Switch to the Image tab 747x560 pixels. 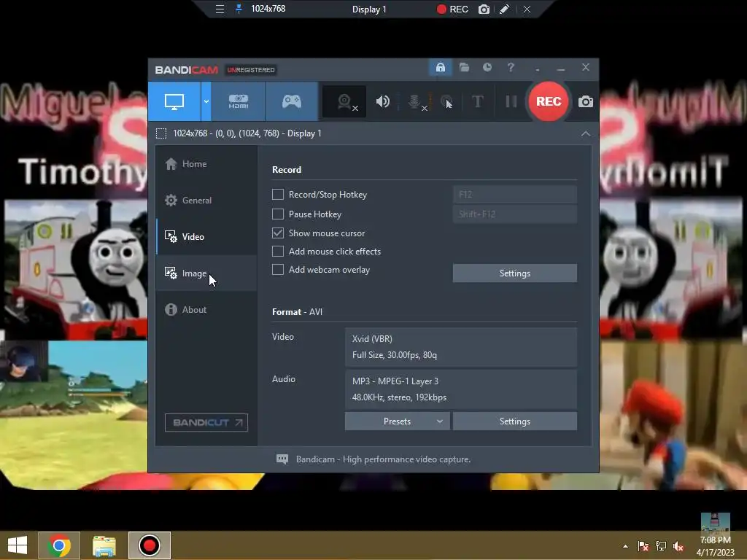pyautogui.click(x=206, y=273)
